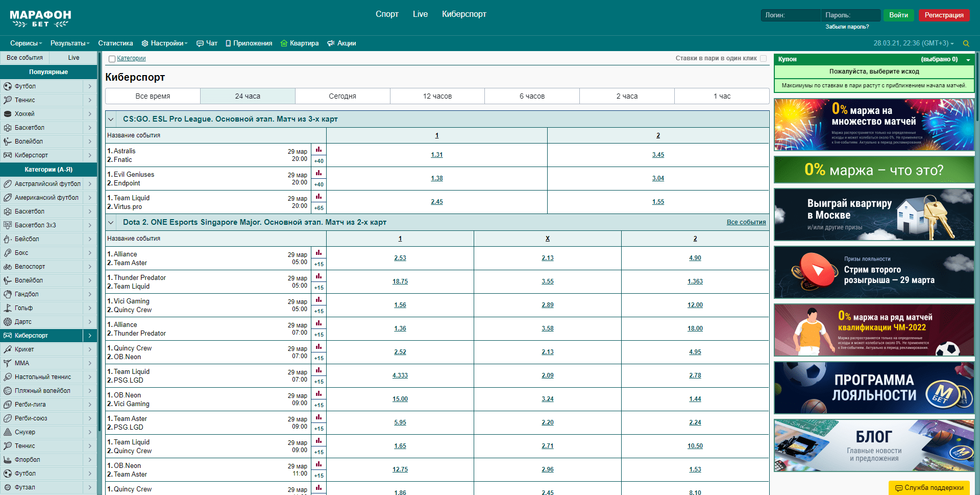This screenshot has width=980, height=495.
Task: Click the Бейсбол icon in categories
Action: pos(8,239)
